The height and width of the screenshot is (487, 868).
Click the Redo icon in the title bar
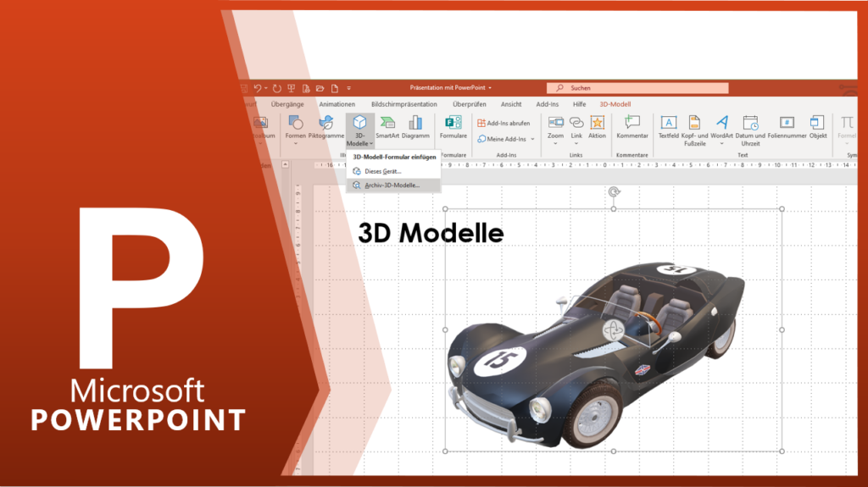(277, 88)
